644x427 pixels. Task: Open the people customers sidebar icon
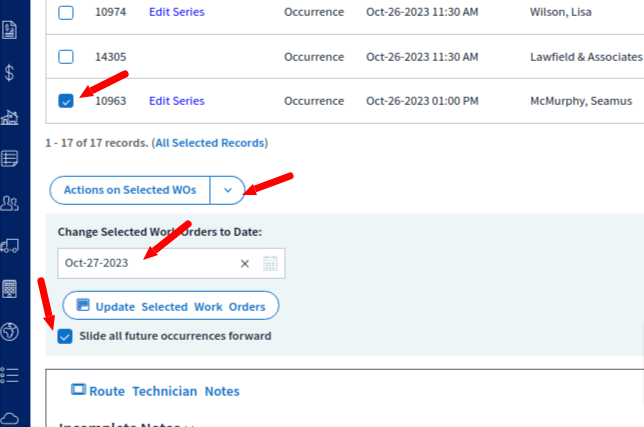point(9,203)
